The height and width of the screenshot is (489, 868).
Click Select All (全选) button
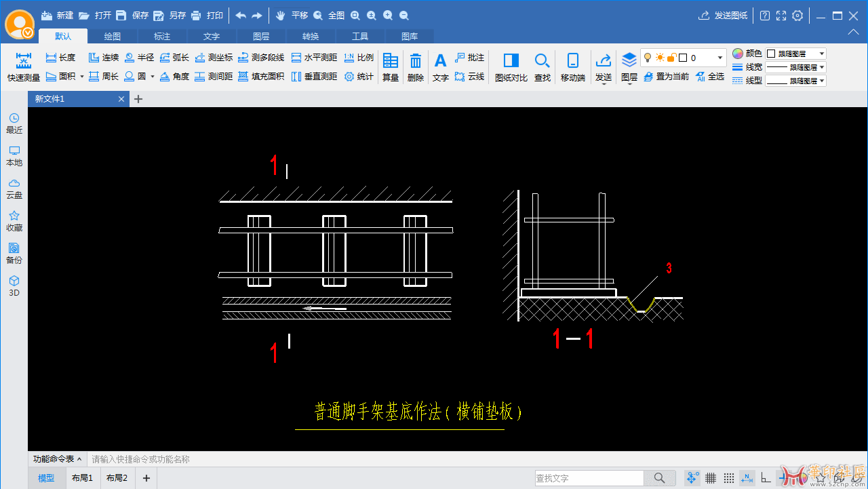click(710, 77)
